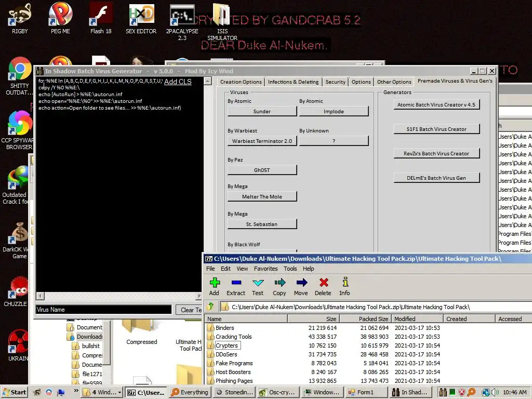The height and width of the screenshot is (399, 532).
Task: Open the Other Options tab
Action: (394, 82)
